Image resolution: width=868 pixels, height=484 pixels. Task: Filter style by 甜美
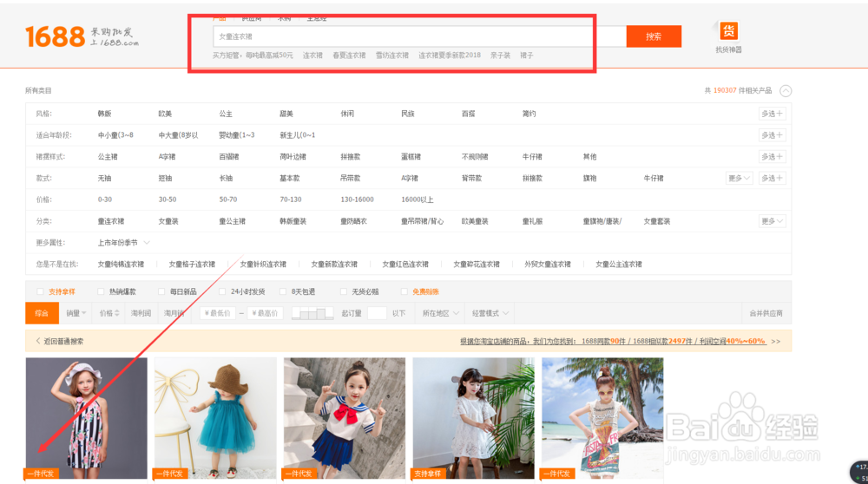286,114
